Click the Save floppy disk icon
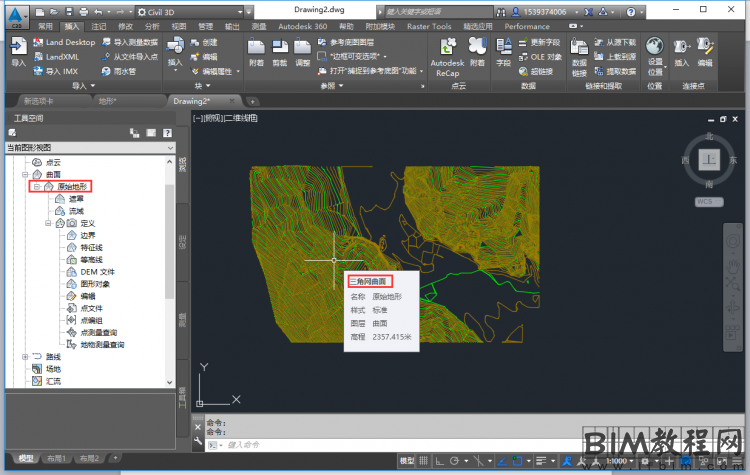 click(69, 12)
